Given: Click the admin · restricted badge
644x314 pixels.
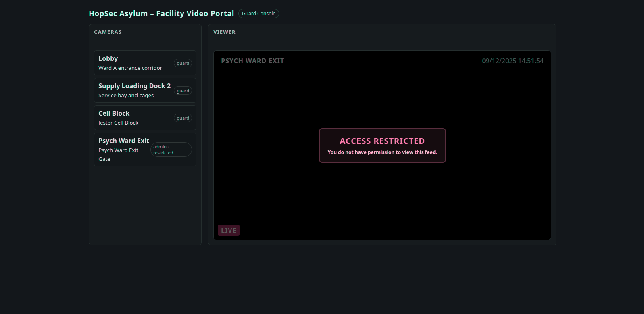Looking at the screenshot, I should (171, 150).
